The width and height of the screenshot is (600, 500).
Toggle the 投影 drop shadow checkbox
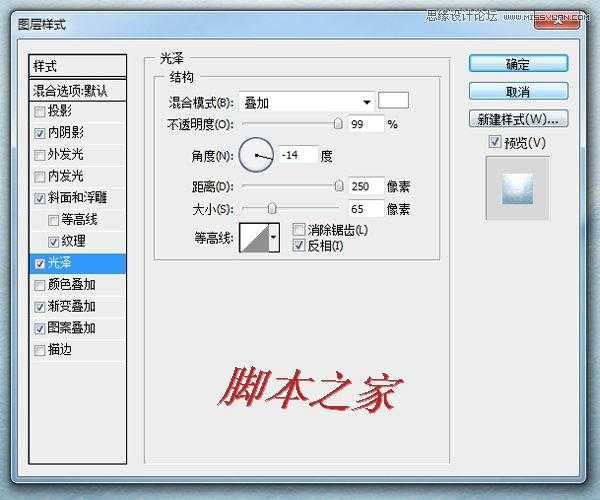[x=39, y=112]
